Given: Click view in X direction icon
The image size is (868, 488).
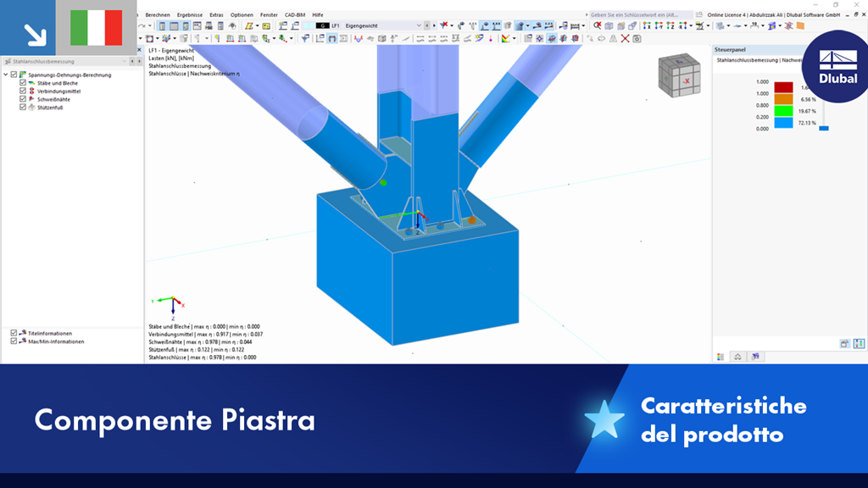Looking at the screenshot, I should click(647, 25).
